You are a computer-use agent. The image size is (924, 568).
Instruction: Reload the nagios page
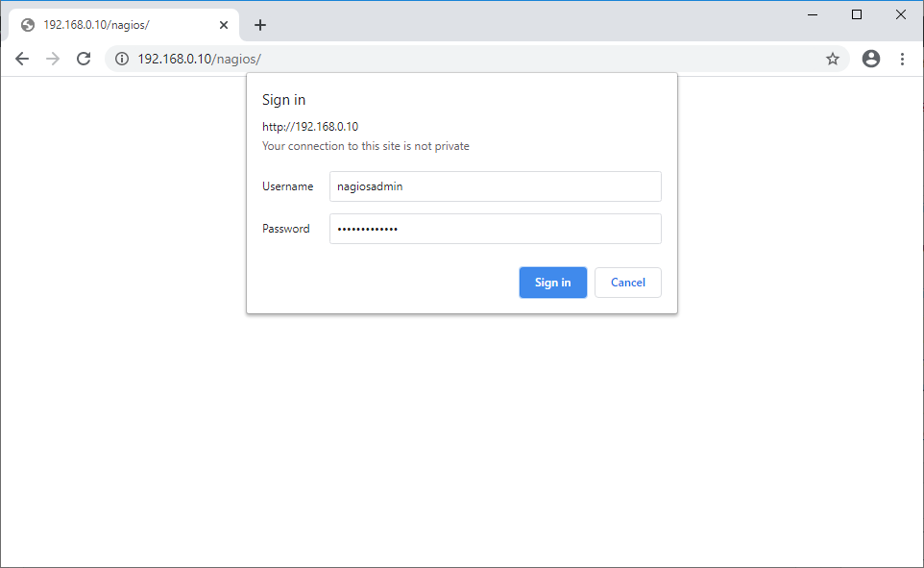tap(84, 59)
